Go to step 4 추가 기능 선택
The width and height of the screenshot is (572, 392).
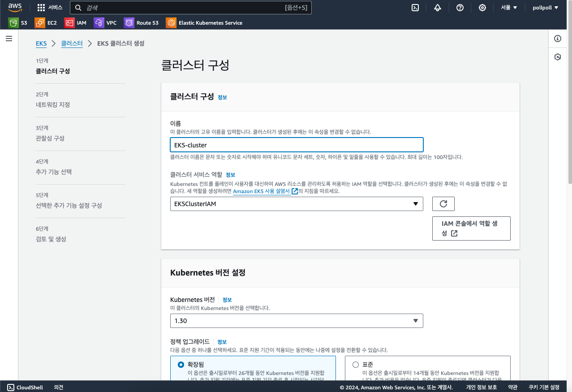click(x=54, y=172)
